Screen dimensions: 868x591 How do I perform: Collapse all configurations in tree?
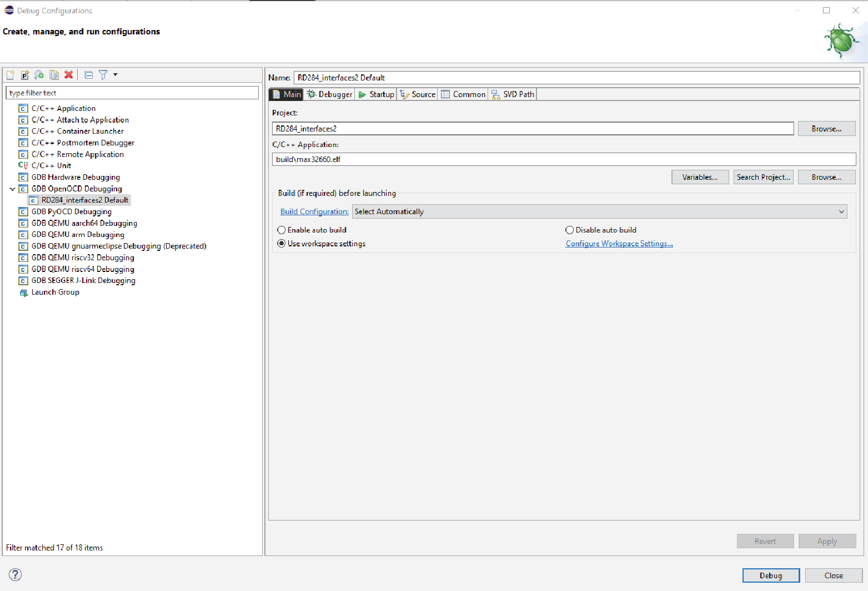[88, 75]
